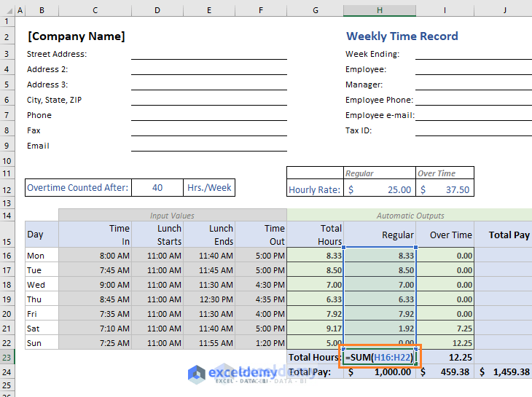The height and width of the screenshot is (397, 532).
Task: Click the Overtime Counted After label
Action: coord(78,187)
